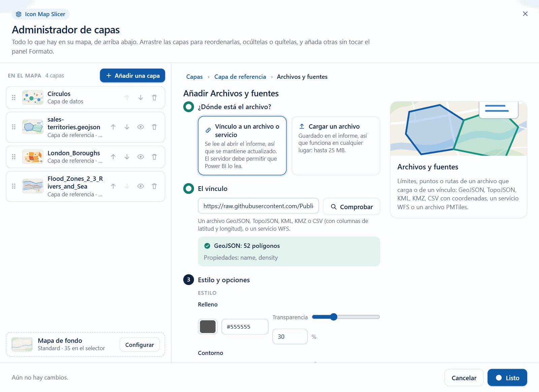Click the link URL input field
Viewport: 539px width, 392px height.
[x=258, y=206]
